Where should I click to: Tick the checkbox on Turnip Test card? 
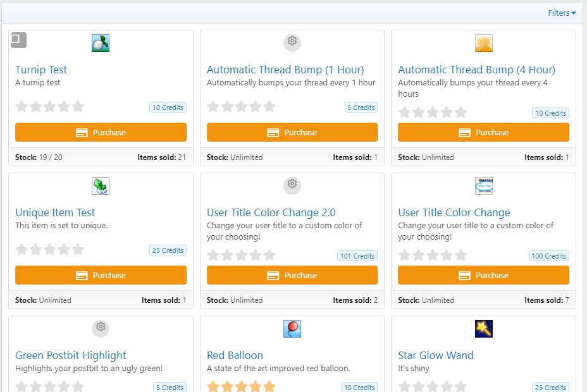coord(18,40)
